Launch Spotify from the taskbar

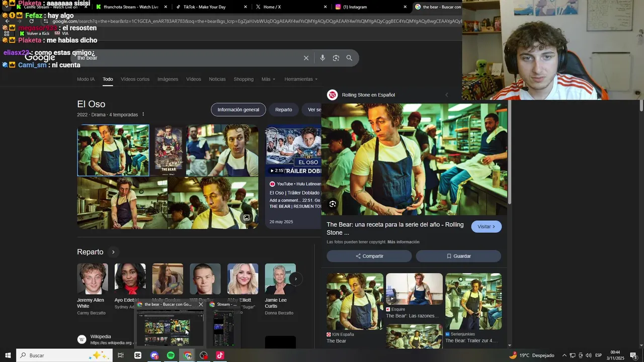click(x=171, y=355)
